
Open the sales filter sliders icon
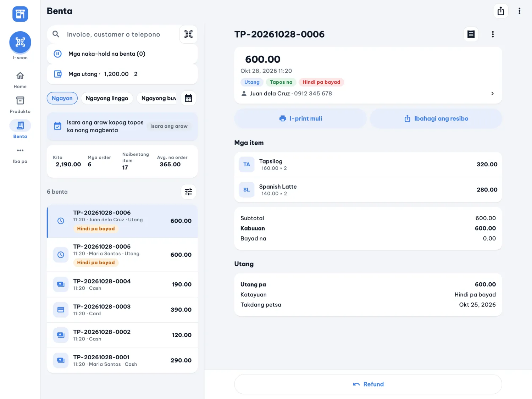tap(188, 192)
